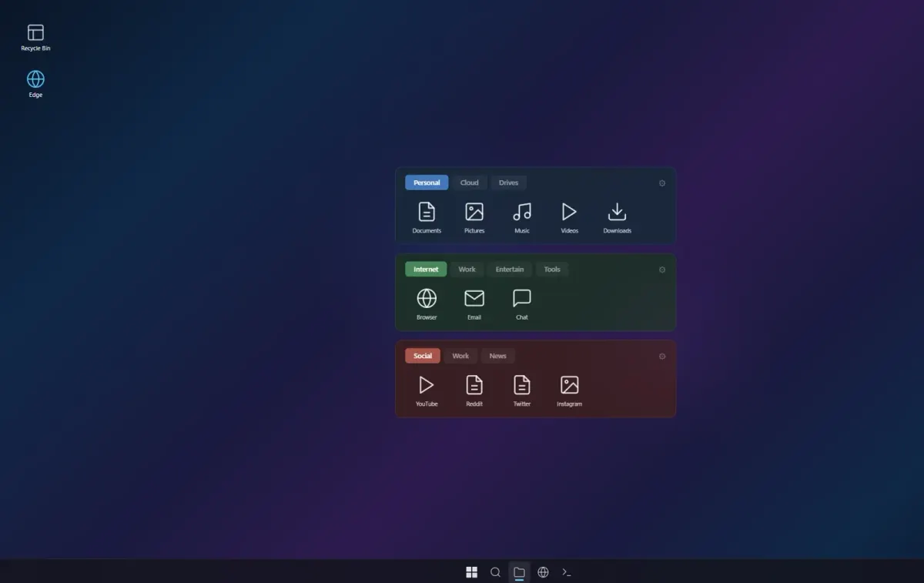Open settings gear of the Social panel
Viewport: 924px width, 583px height.
coord(662,356)
